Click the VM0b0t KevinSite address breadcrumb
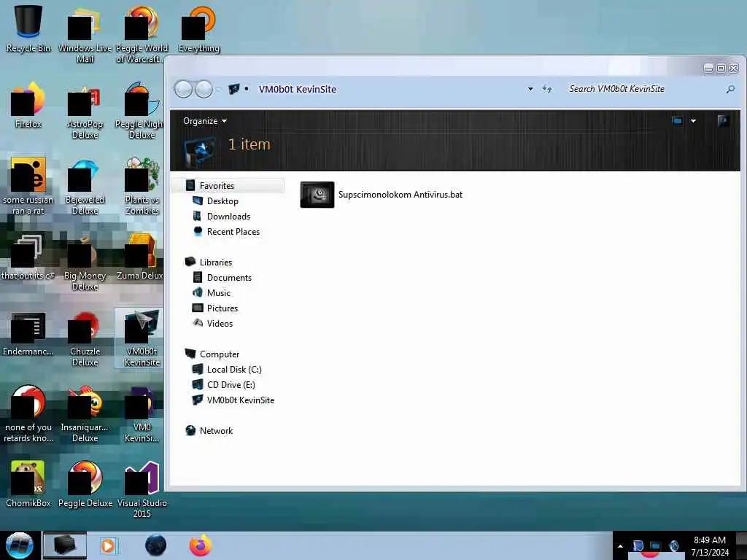 pos(298,89)
